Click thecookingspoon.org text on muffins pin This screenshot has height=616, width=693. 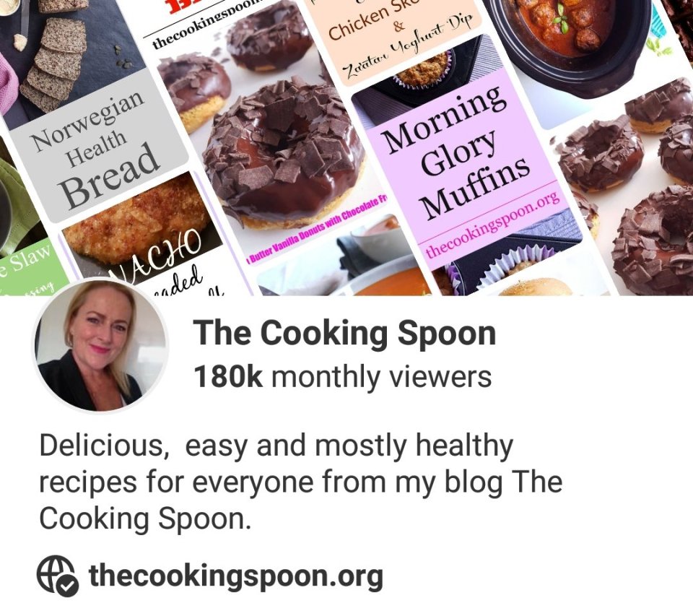click(493, 225)
